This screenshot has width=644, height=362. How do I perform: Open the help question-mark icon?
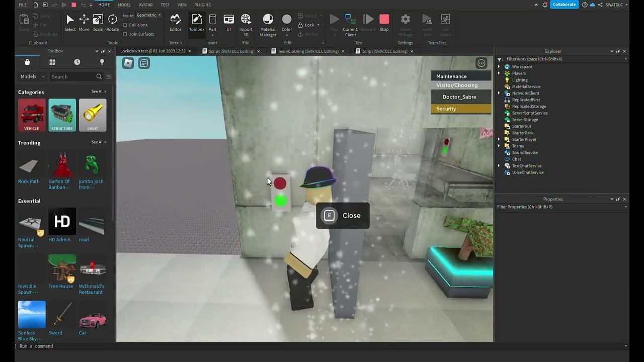[585, 5]
